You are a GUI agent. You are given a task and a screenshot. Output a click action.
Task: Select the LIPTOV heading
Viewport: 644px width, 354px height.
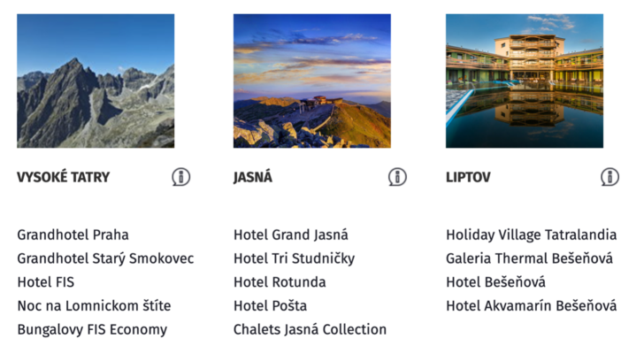[x=468, y=177]
